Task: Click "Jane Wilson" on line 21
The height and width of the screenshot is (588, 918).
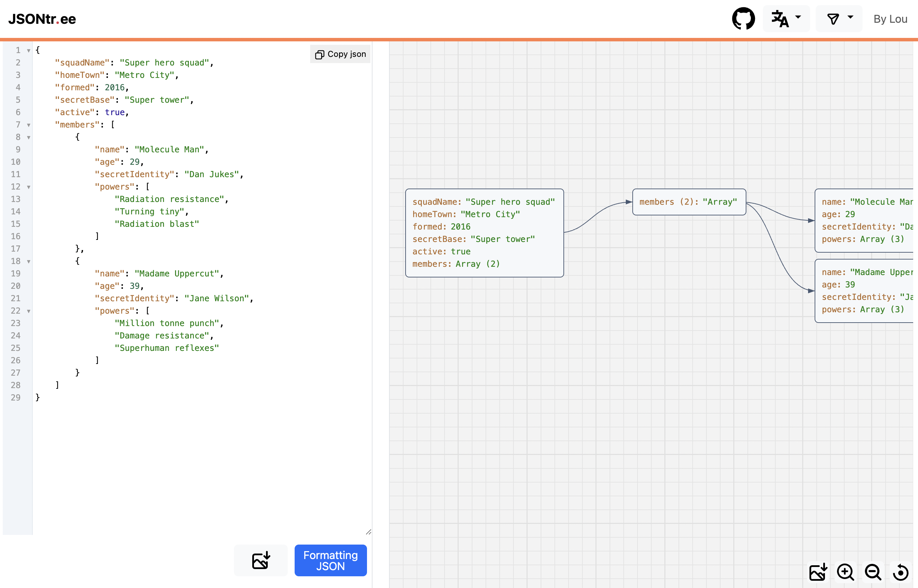Action: tap(216, 298)
